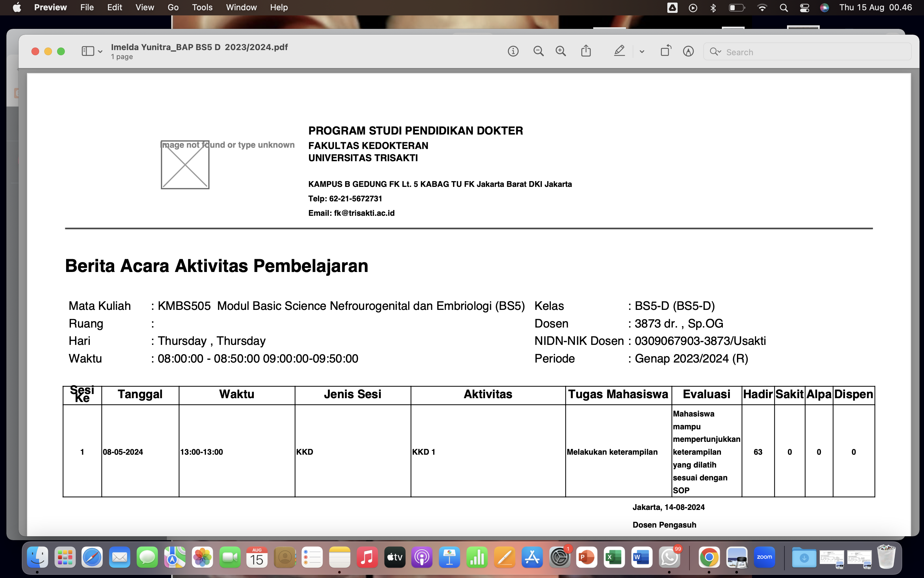924x578 pixels.
Task: Open Control Center in menu bar
Action: pos(805,8)
